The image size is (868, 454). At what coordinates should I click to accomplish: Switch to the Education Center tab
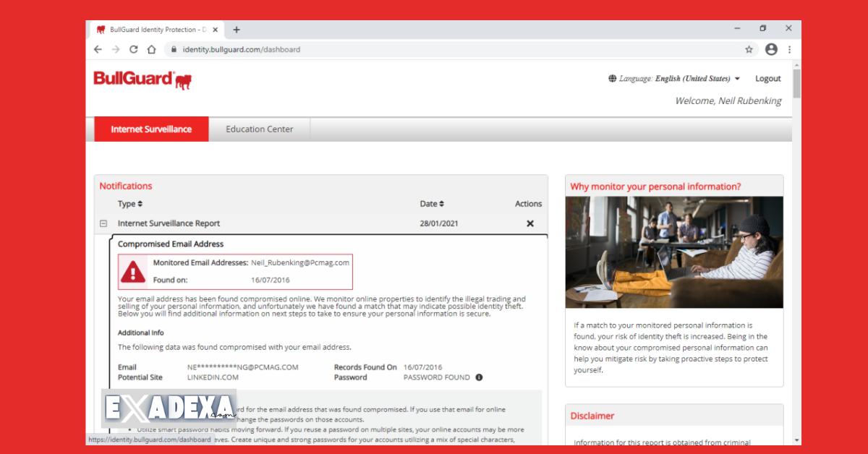tap(260, 129)
